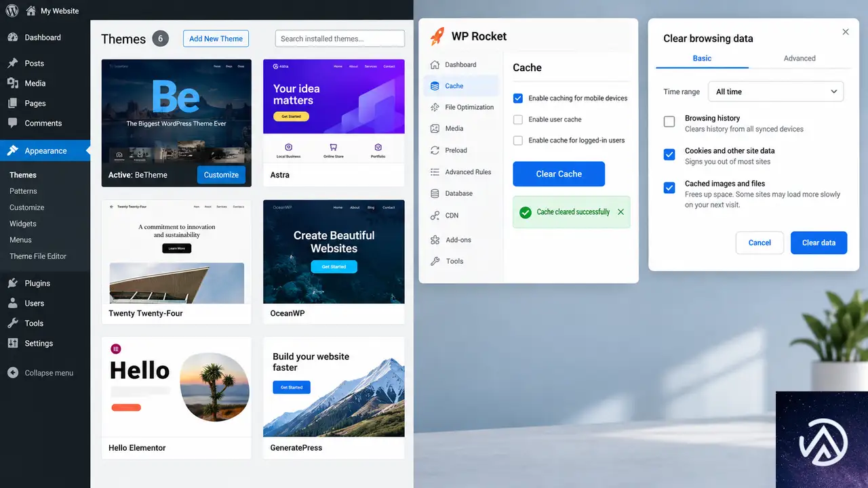Click the WordPress logo icon

[x=12, y=11]
